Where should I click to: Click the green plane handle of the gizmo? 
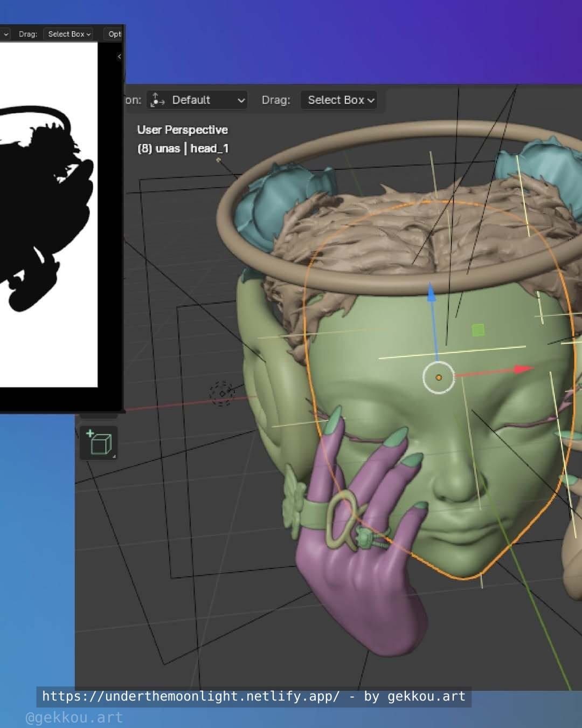click(x=477, y=330)
